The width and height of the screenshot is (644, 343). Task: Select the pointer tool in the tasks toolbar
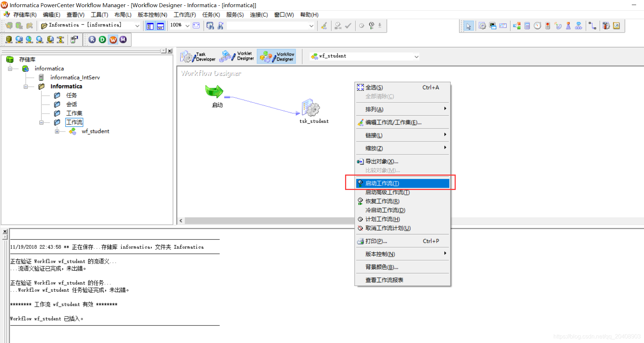click(x=468, y=26)
